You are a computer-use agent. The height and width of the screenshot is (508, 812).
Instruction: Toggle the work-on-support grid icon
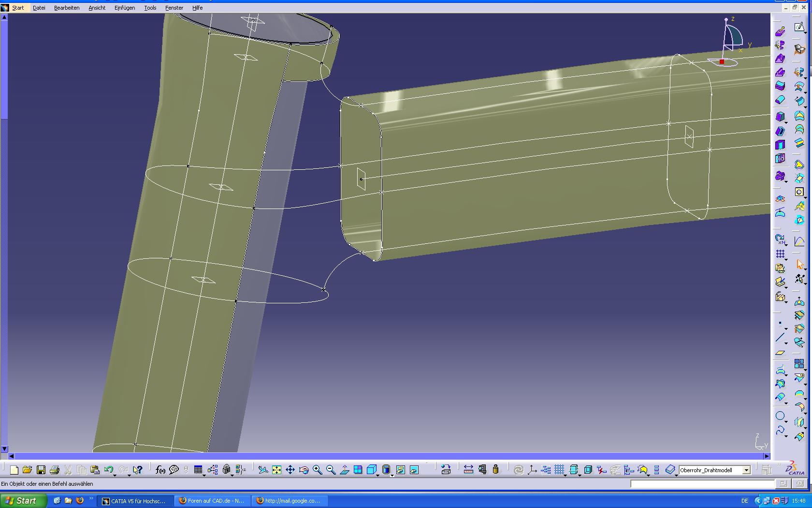click(559, 470)
